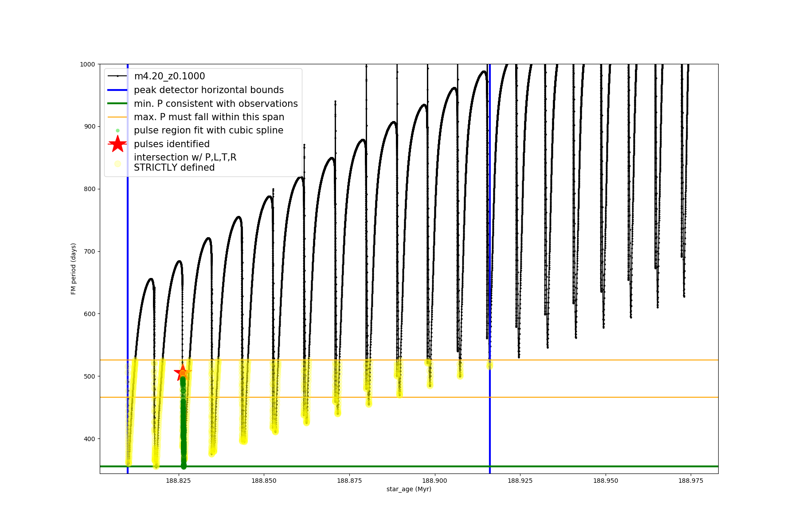Click the 'max. P must fall within this span' label
Image resolution: width=798 pixels, height=532 pixels.
click(x=209, y=117)
